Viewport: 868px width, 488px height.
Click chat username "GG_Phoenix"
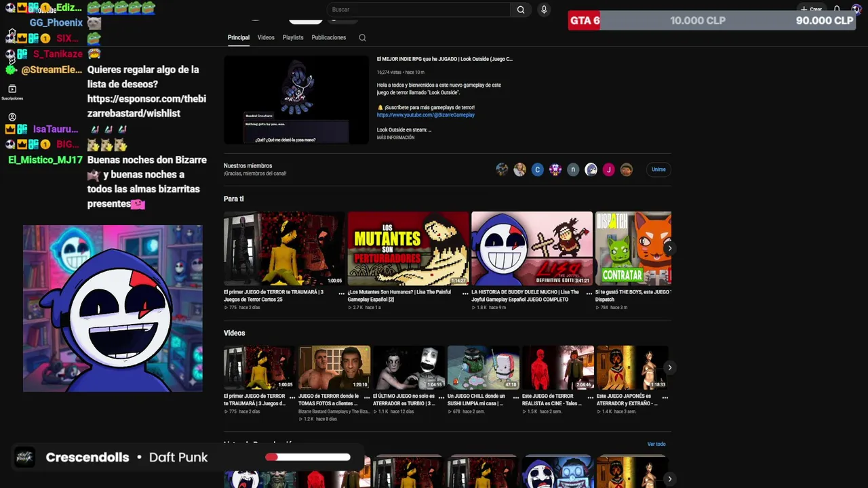[x=56, y=23]
